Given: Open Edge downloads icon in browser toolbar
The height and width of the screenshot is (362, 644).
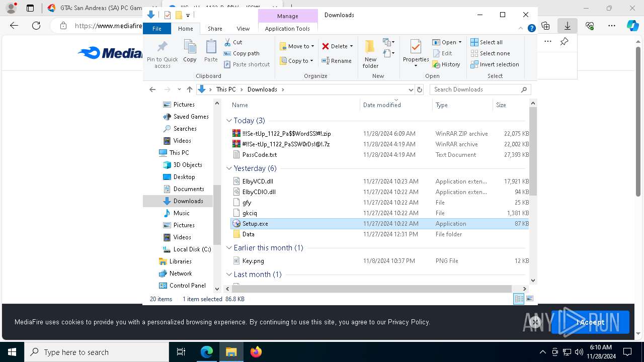Looking at the screenshot, I should click(x=567, y=26).
